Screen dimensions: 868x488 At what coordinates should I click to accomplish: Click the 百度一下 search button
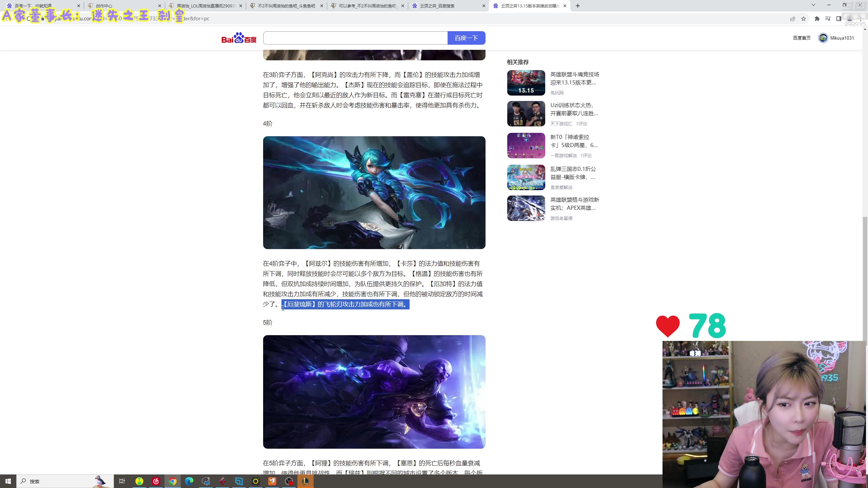click(466, 38)
